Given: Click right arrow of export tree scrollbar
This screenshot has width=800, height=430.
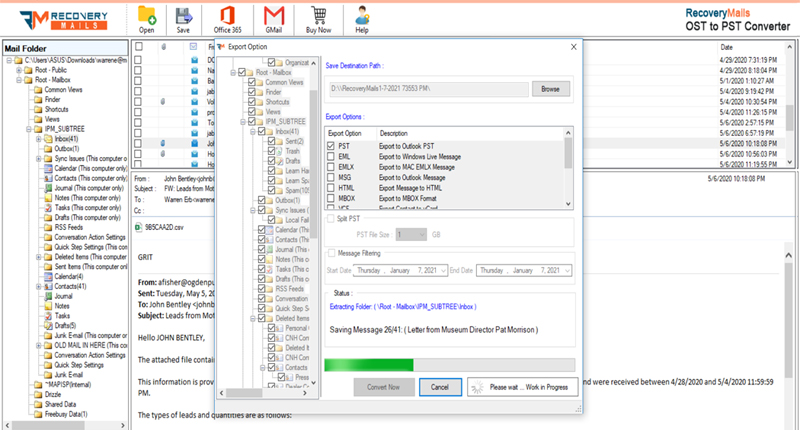Looking at the screenshot, I should [305, 393].
